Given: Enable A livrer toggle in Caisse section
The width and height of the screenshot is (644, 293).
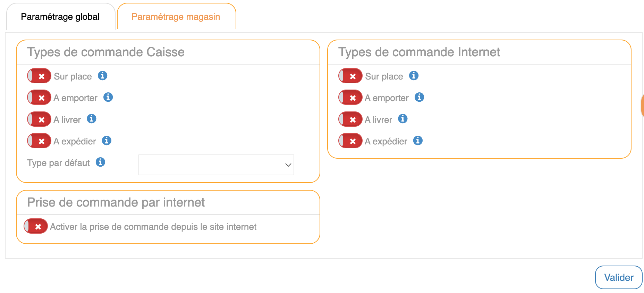Looking at the screenshot, I should (x=39, y=119).
